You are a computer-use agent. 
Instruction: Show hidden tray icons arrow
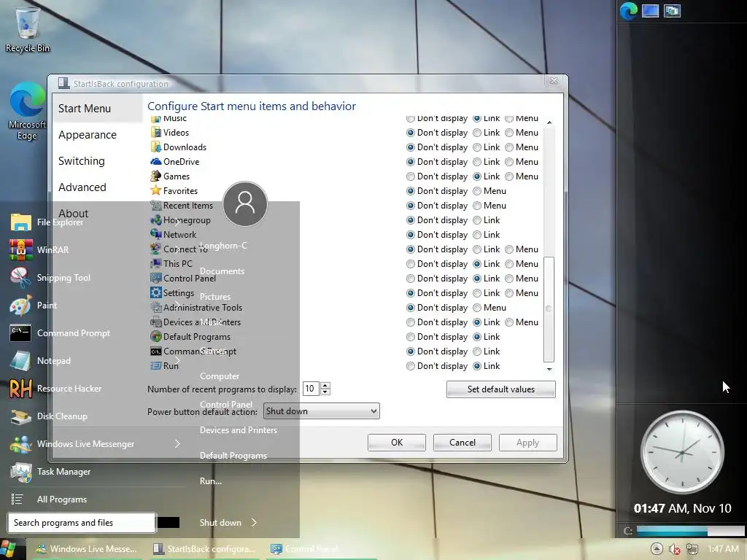[657, 549]
